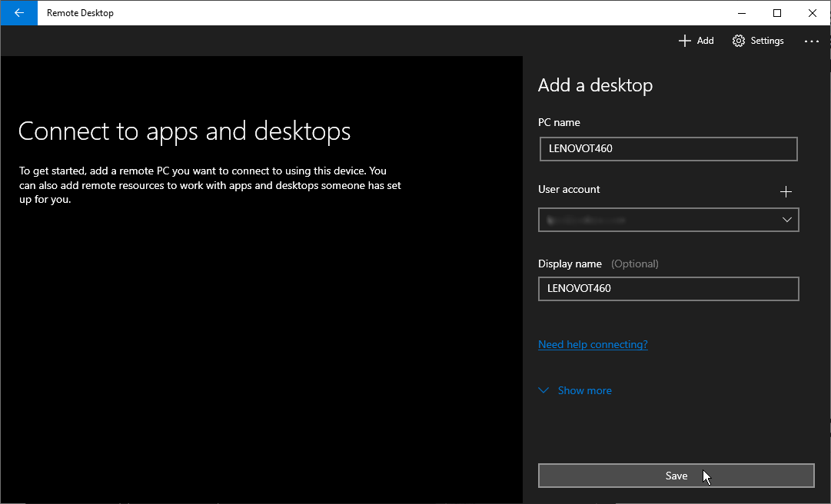Image resolution: width=831 pixels, height=504 pixels.
Task: Open Settings via the gear icon
Action: [738, 41]
